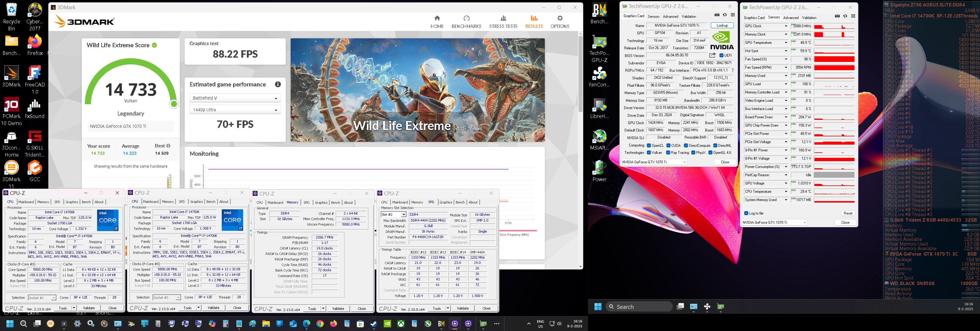Click Reset button in GPU-Z Sensors
The height and width of the screenshot is (331, 980).
(x=848, y=213)
